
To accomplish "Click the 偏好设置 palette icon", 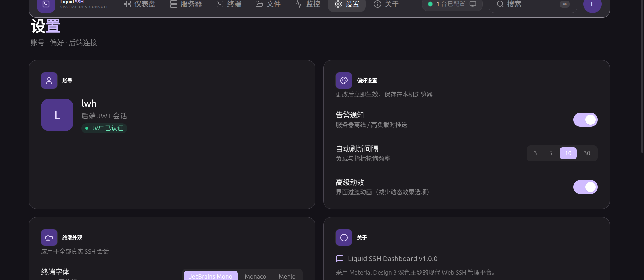I will pos(344,81).
